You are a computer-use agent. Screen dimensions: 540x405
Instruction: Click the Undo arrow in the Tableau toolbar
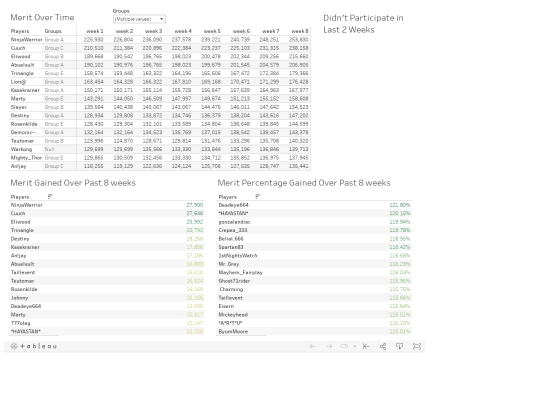[312, 346]
